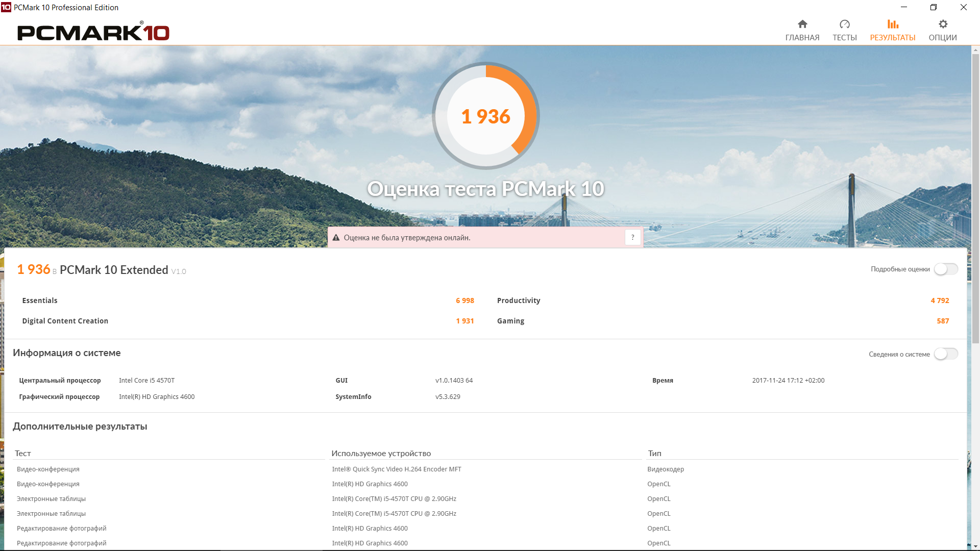This screenshot has height=551, width=980.
Task: Click the question mark help button
Action: [x=632, y=237]
